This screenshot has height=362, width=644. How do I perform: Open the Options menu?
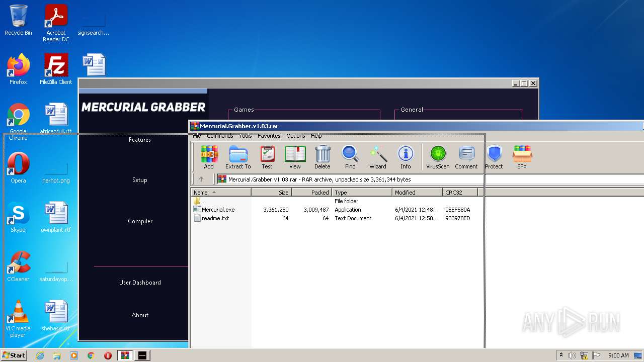[296, 136]
